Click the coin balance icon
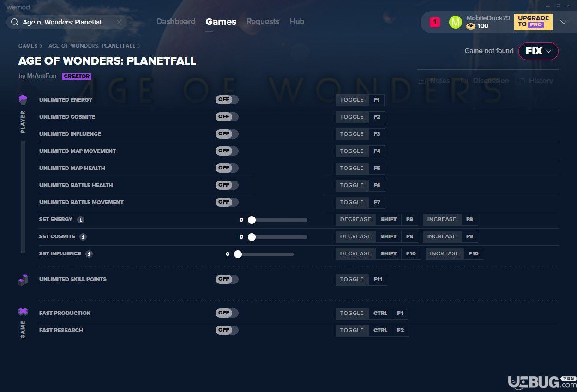Image resolution: width=577 pixels, height=392 pixels. (x=470, y=26)
